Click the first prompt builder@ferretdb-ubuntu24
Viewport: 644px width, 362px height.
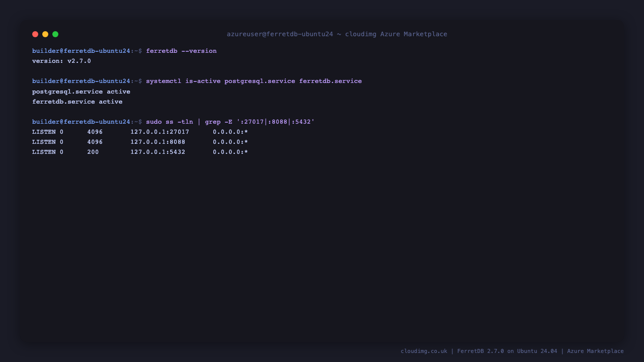click(81, 51)
